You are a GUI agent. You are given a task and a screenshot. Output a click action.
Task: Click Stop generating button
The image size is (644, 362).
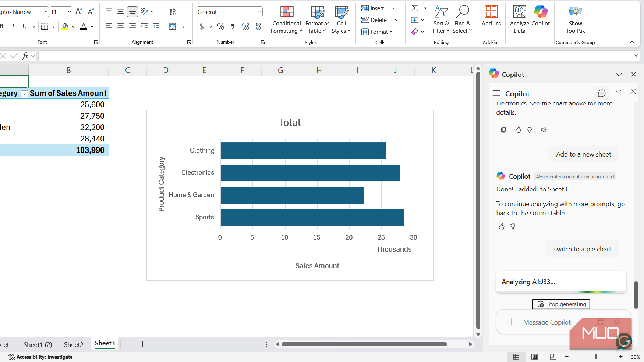pos(561,304)
